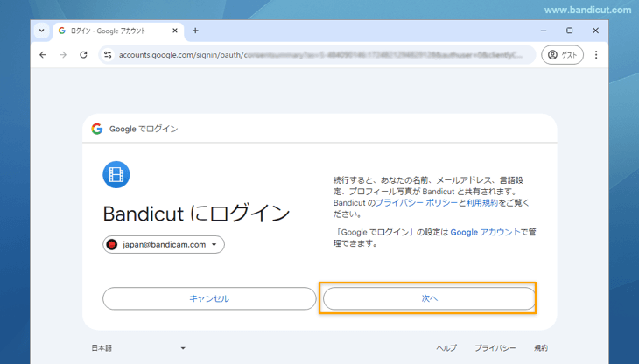Image resolution: width=639 pixels, height=364 pixels.
Task: Open the 日本語 language dropdown
Action: 137,348
